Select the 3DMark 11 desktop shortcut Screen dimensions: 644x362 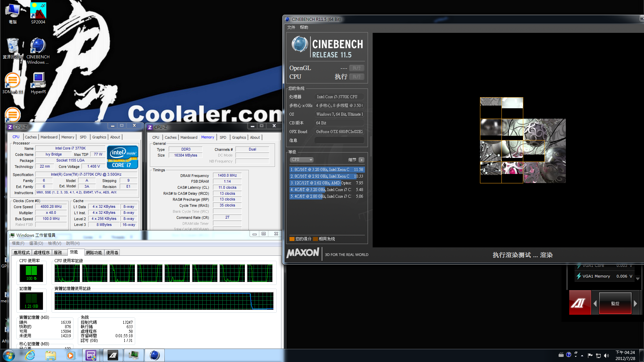click(x=13, y=83)
